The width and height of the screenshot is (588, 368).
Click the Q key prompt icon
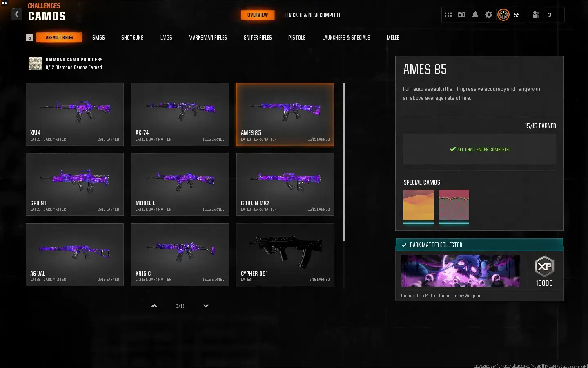click(x=29, y=38)
